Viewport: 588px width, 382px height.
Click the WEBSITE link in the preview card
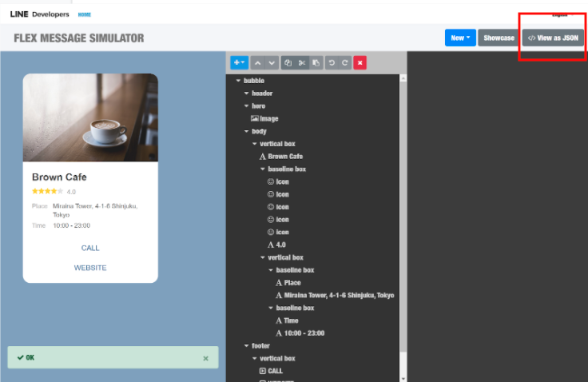90,268
